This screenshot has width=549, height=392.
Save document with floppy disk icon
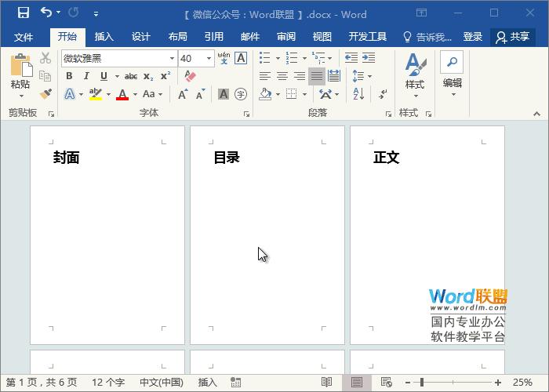coord(24,13)
